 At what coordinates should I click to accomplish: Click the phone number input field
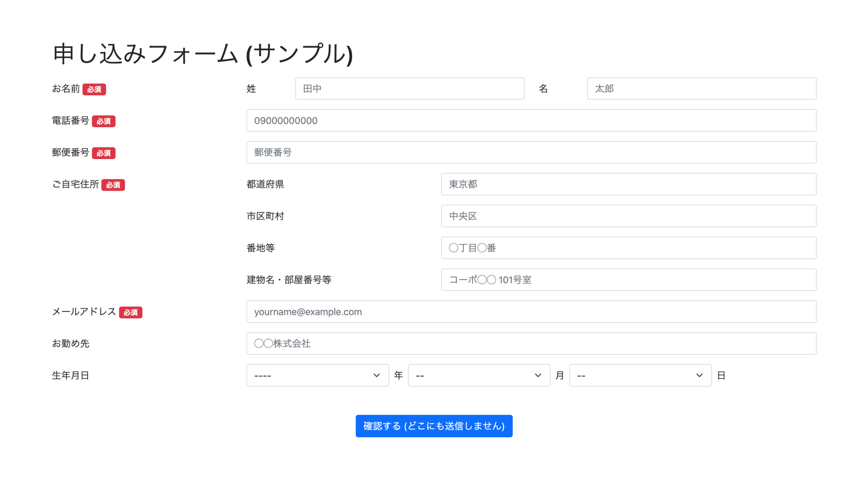coord(531,121)
